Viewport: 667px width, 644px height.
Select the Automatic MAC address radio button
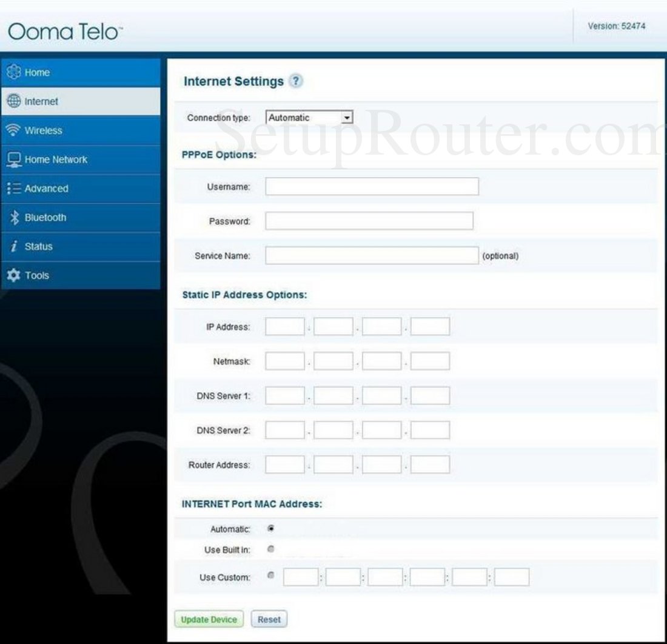coord(270,528)
